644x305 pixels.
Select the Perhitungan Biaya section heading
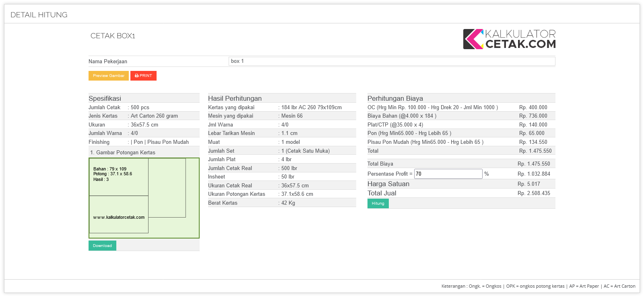tap(395, 98)
